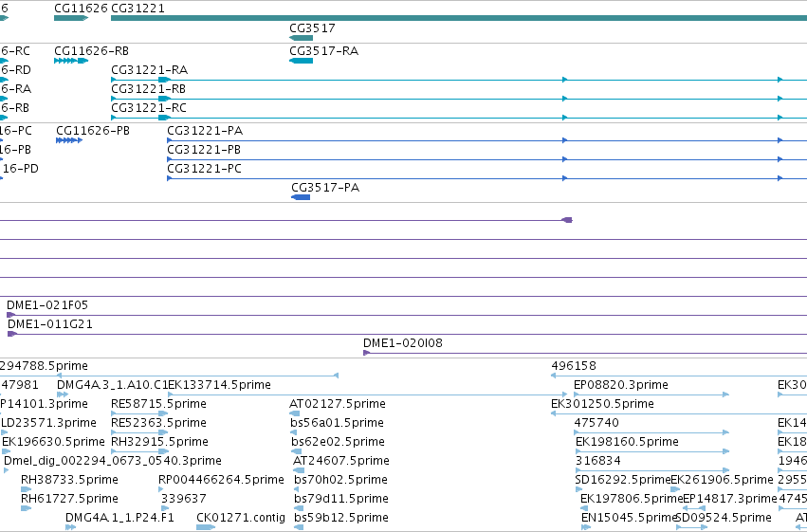Select clone DME1-021F05
The image size is (807, 532).
pos(47,305)
